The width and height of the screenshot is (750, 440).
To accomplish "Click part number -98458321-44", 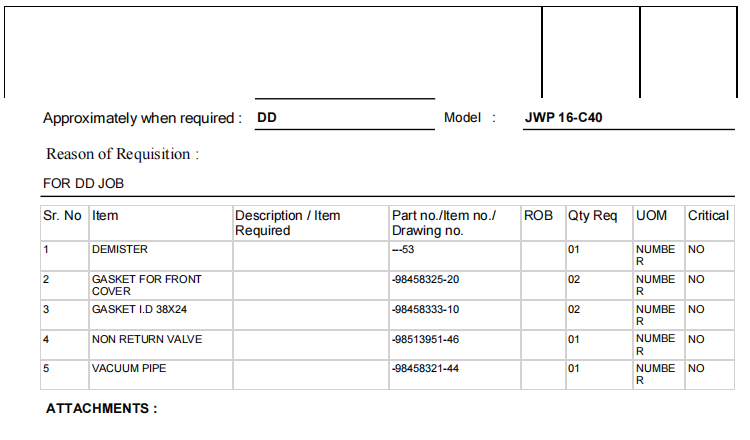I will tap(426, 369).
